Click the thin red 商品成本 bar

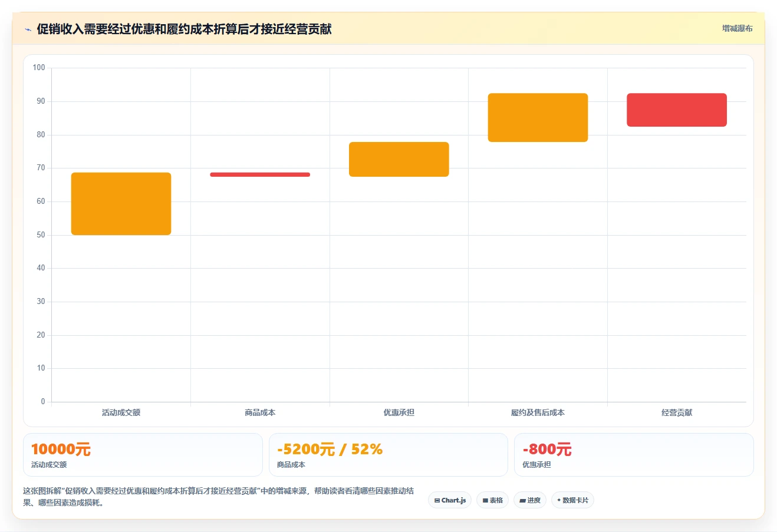[x=260, y=174]
